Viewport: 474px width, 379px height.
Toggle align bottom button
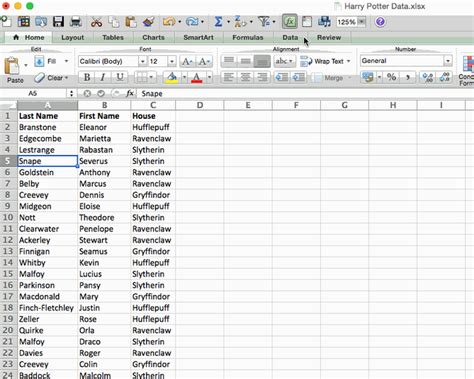pos(262,61)
